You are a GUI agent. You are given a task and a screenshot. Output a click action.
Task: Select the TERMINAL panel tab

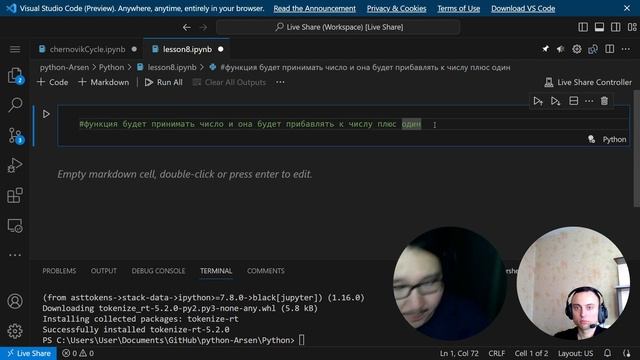tap(216, 271)
